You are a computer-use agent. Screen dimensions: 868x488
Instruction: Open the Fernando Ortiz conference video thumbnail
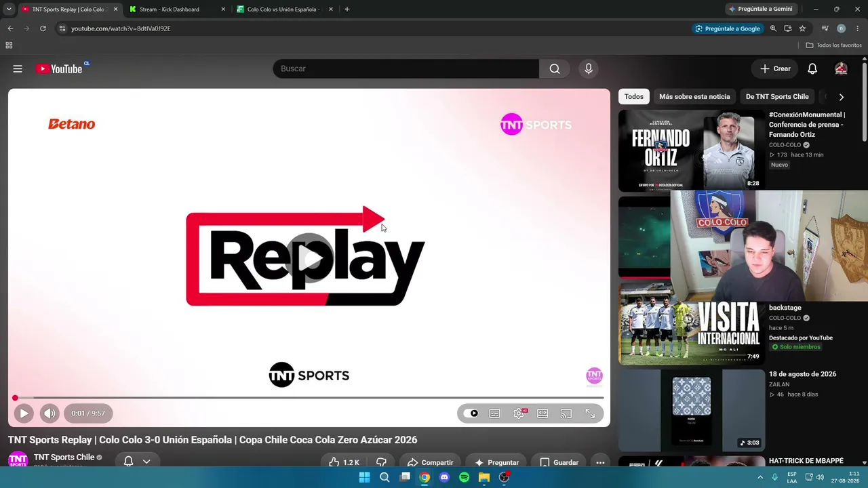pyautogui.click(x=691, y=150)
